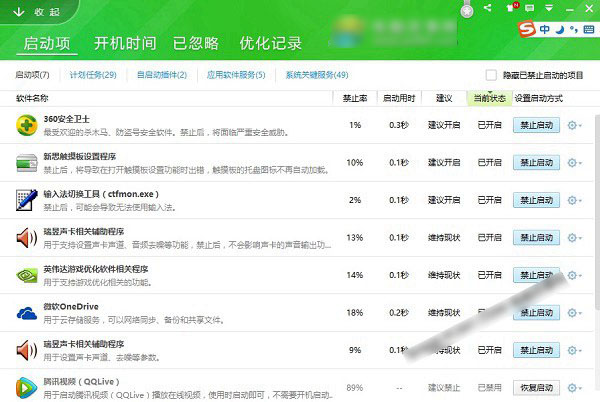The image size is (600, 402).
Task: Click the 89% value in 腾讯视频 row
Action: [355, 387]
